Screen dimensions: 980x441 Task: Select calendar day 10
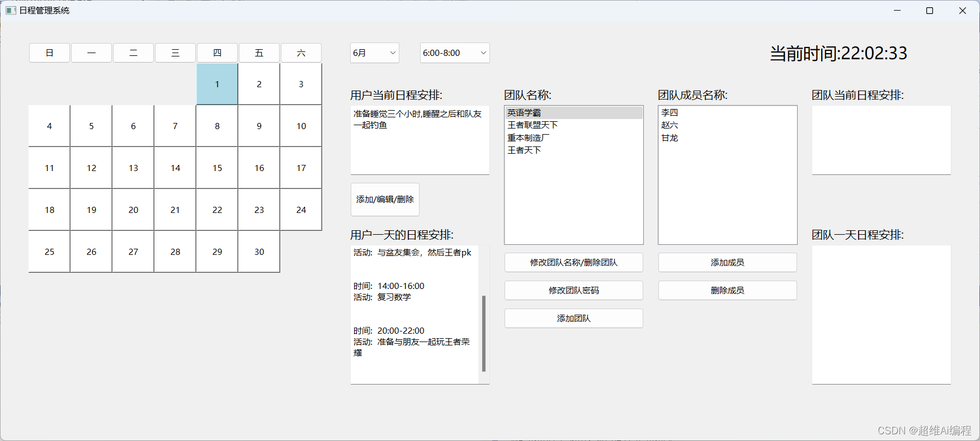click(x=301, y=126)
